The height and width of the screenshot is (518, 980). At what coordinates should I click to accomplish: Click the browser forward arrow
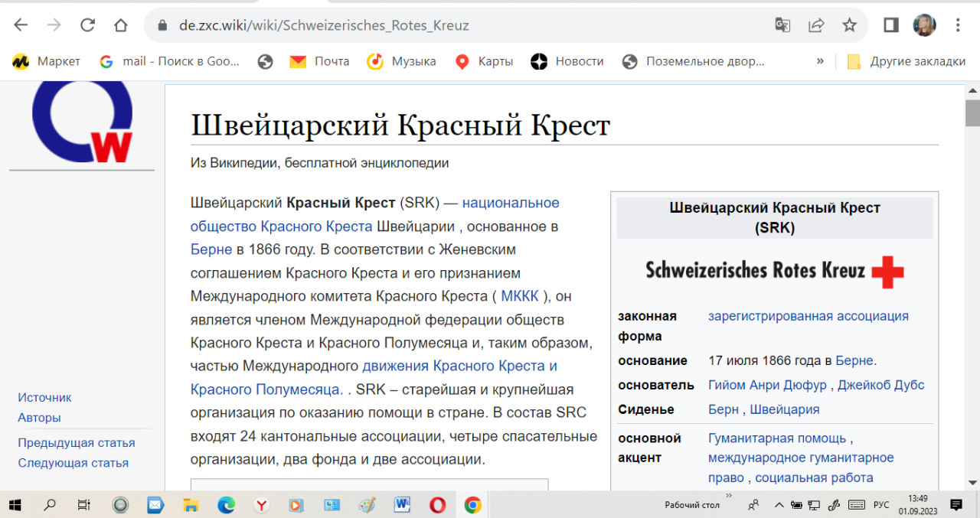point(54,25)
